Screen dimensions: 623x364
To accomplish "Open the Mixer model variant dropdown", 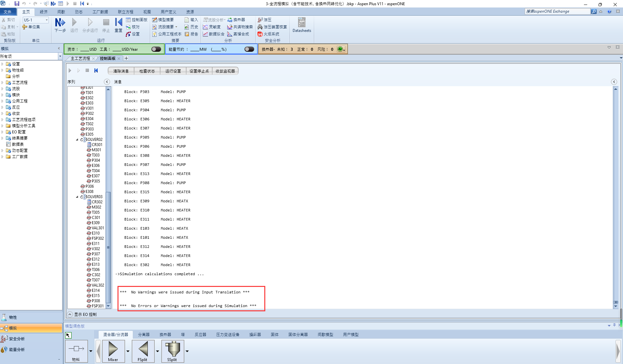I will [x=128, y=351].
